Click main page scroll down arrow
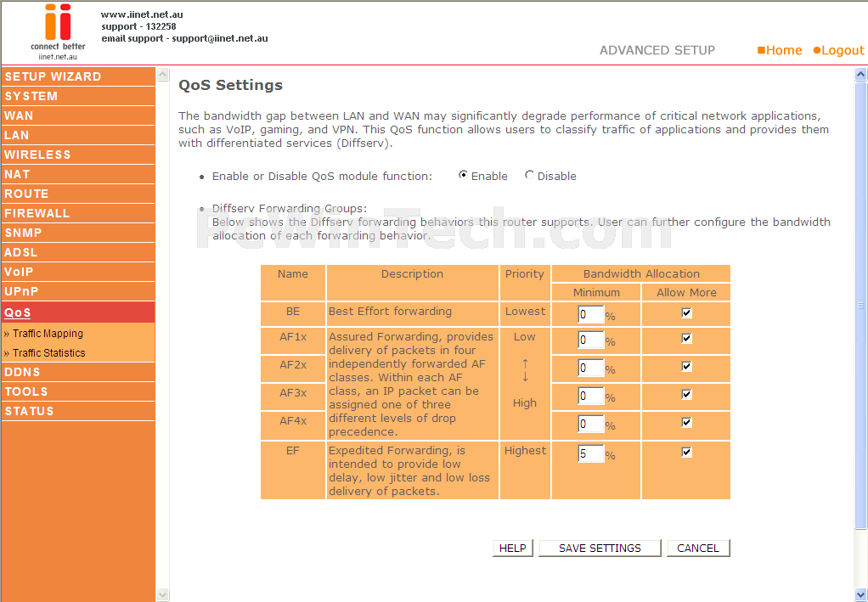Image resolution: width=868 pixels, height=602 pixels. tap(861, 595)
